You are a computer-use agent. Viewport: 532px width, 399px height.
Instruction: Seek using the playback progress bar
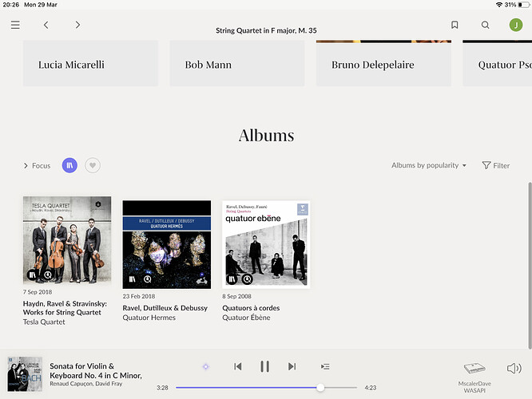pyautogui.click(x=266, y=388)
